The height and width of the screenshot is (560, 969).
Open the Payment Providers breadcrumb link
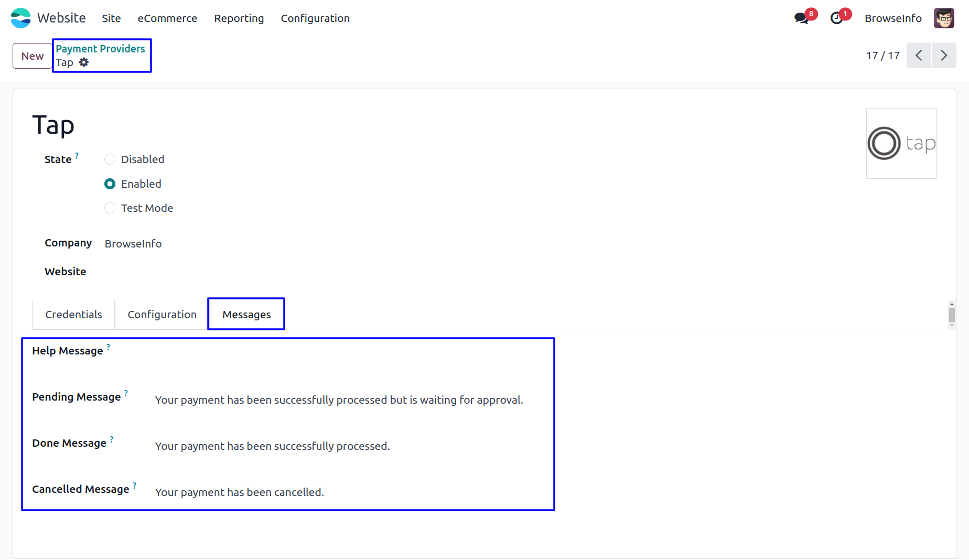click(100, 49)
